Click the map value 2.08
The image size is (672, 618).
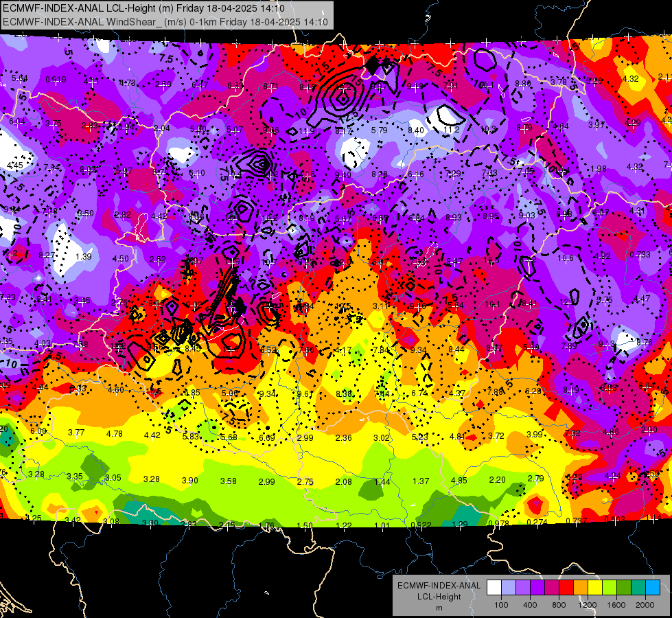pos(344,481)
